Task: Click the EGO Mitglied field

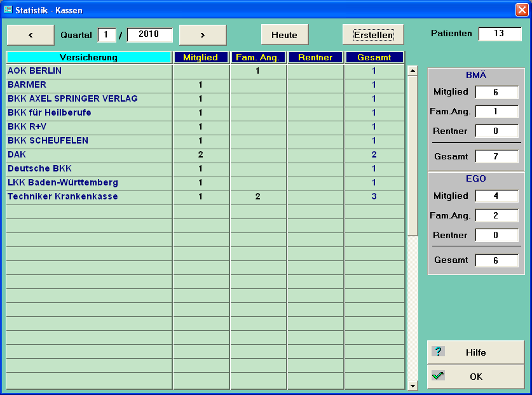Action: point(496,196)
